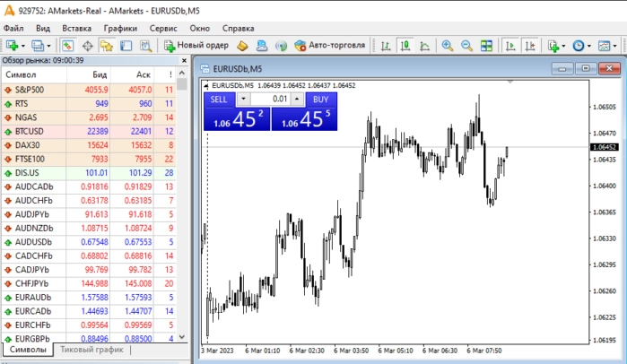The height and width of the screenshot is (364, 627).
Task: Open the Periodicity dropdown arrow
Action: click(x=589, y=46)
